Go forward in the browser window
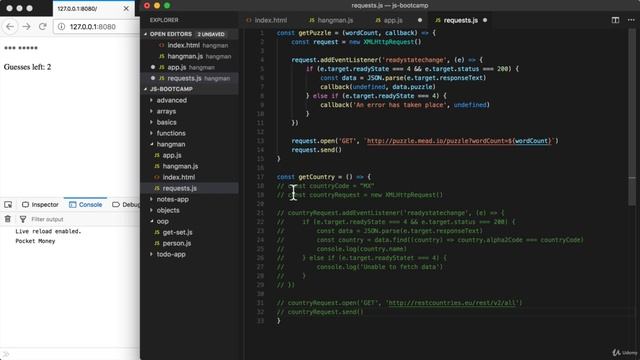 click(x=27, y=27)
